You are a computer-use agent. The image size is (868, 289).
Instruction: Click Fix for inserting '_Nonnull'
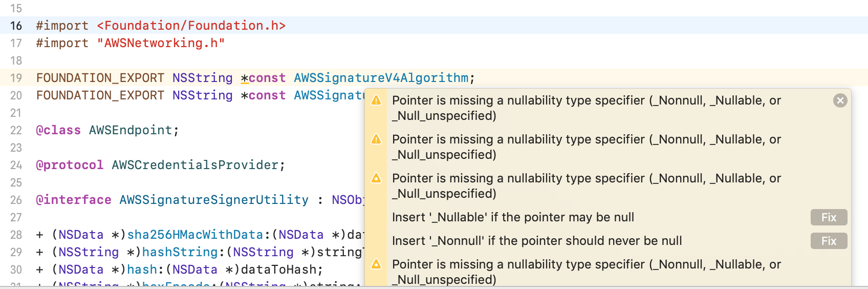tap(829, 241)
